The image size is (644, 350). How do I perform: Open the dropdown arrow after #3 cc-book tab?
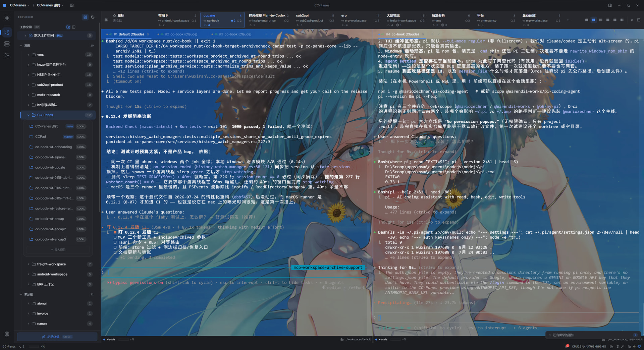[x=272, y=34]
